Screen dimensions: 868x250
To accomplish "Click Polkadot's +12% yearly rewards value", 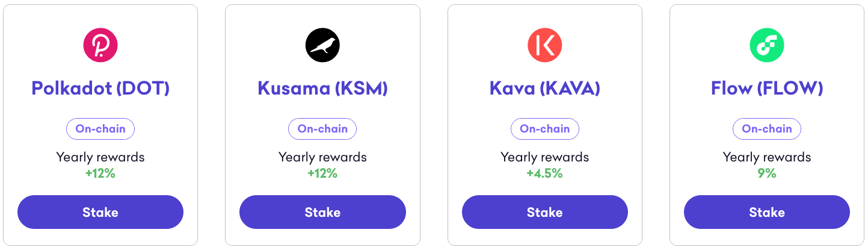I will pyautogui.click(x=100, y=173).
